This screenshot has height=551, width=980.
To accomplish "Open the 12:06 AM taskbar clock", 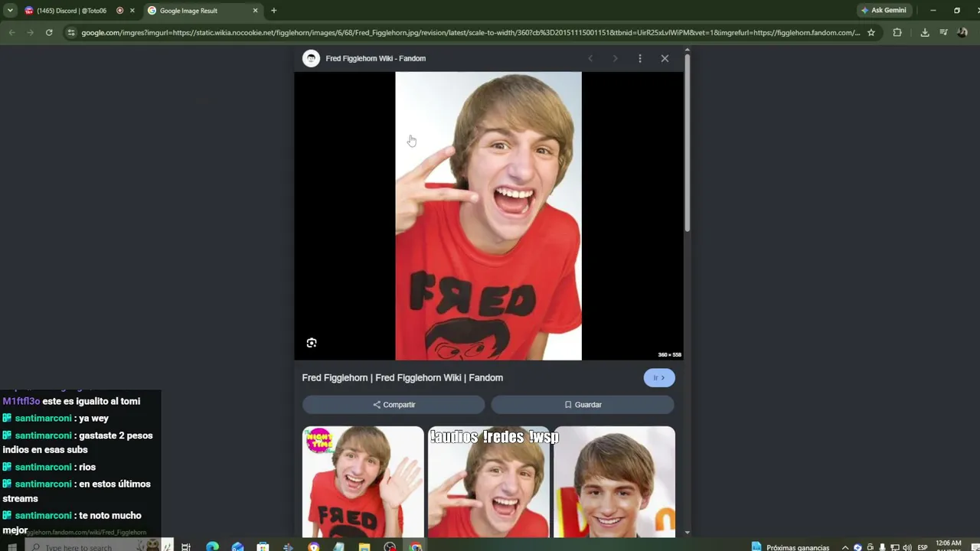I will coord(948,546).
